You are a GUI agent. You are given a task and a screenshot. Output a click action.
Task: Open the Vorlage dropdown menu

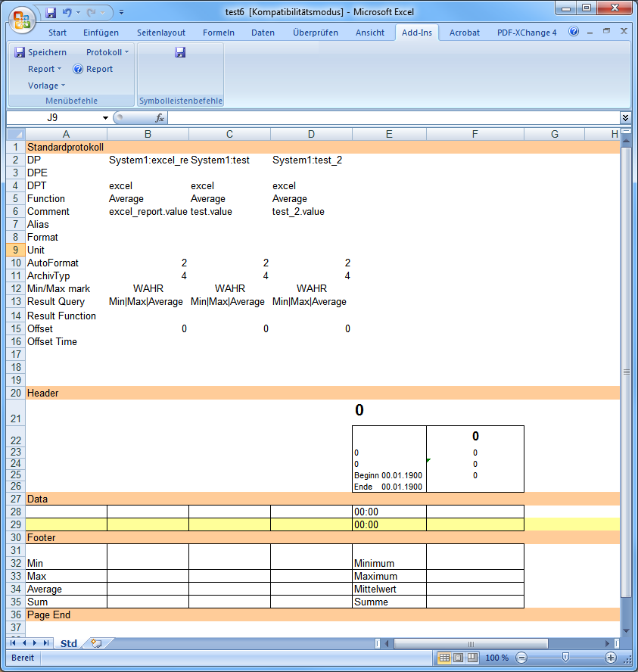pyautogui.click(x=46, y=86)
